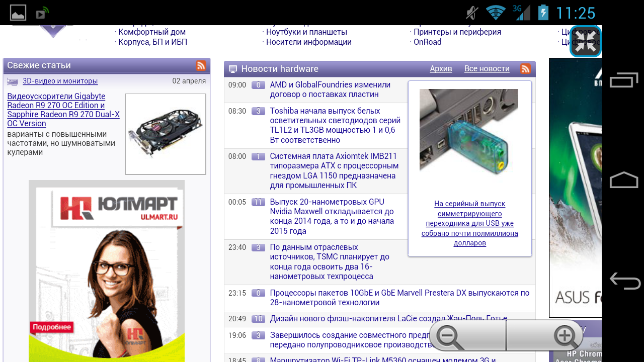Read the LaCie flash drive design news
Viewport: 644px width, 362px height.
(388, 319)
